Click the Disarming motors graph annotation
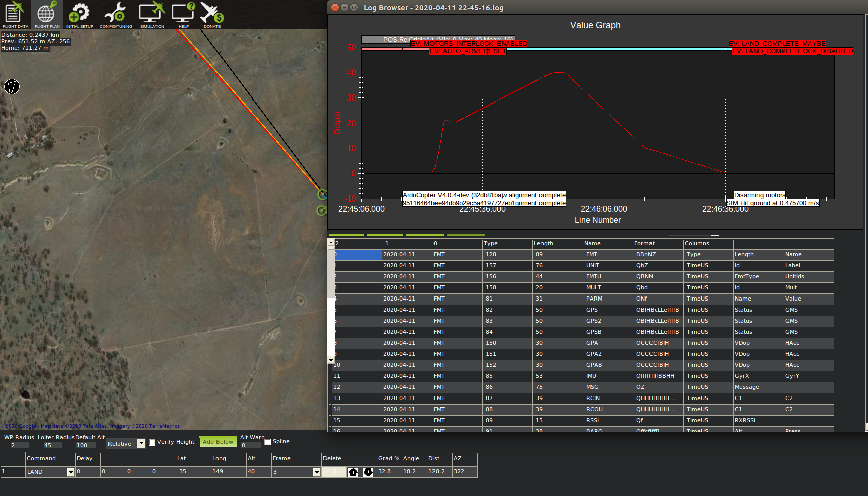The height and width of the screenshot is (496, 868). (x=759, y=195)
